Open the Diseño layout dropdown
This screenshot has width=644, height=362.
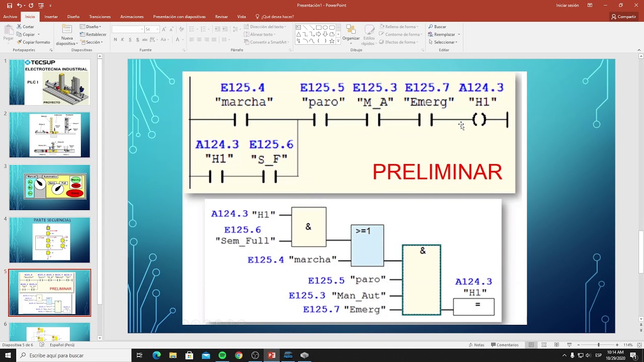(91, 27)
